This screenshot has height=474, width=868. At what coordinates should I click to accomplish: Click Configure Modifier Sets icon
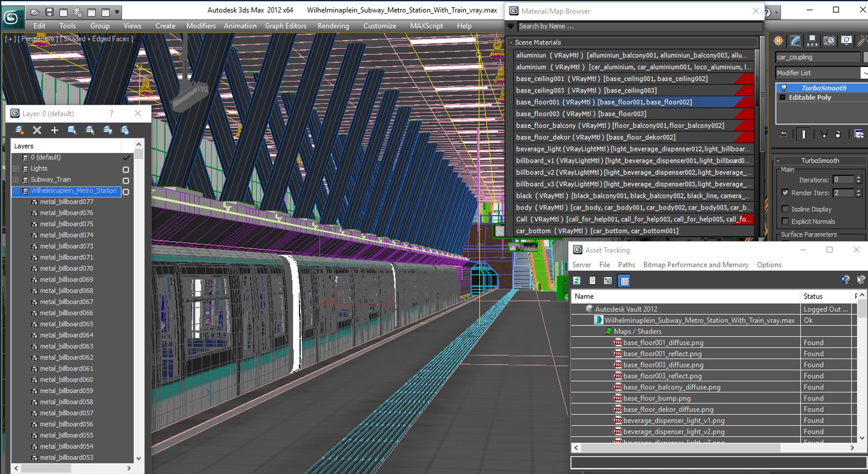pyautogui.click(x=859, y=134)
